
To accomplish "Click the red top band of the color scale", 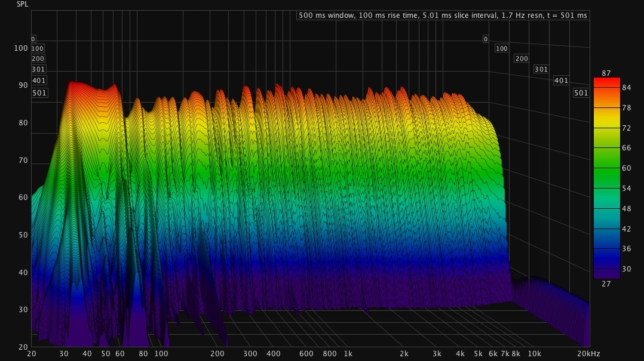I will [x=606, y=82].
